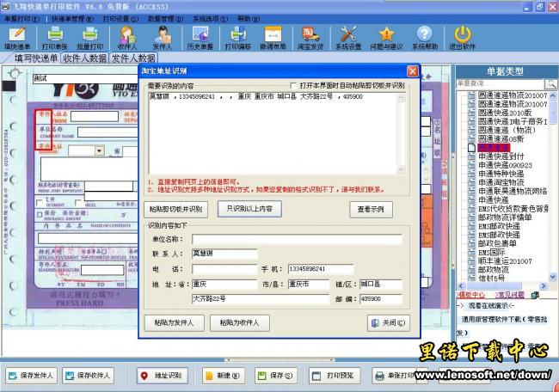
Task: Enable 打开本界面时自动粘贴剪切板并识别 checkbox
Action: 293,85
